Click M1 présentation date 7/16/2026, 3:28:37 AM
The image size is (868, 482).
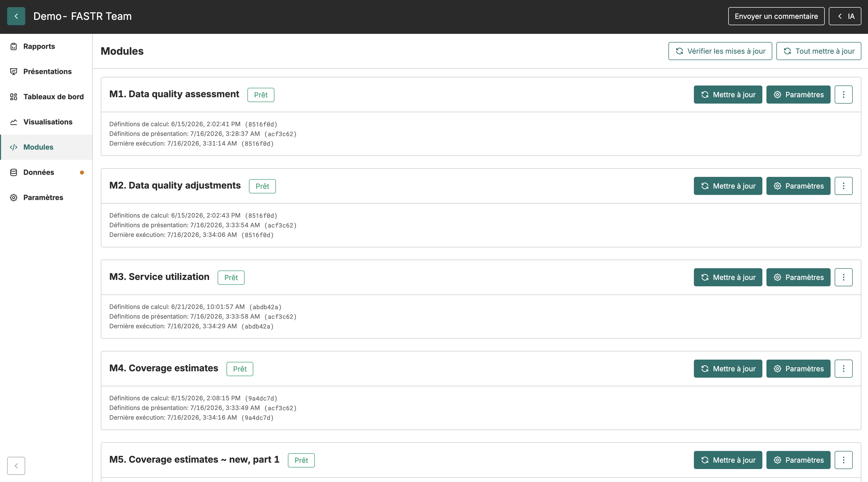225,134
